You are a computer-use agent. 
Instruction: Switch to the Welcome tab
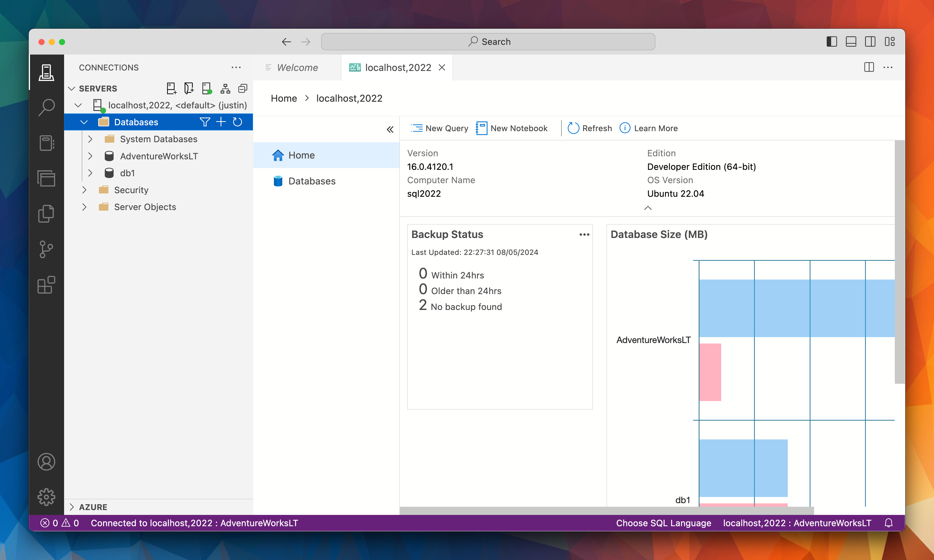pyautogui.click(x=297, y=68)
